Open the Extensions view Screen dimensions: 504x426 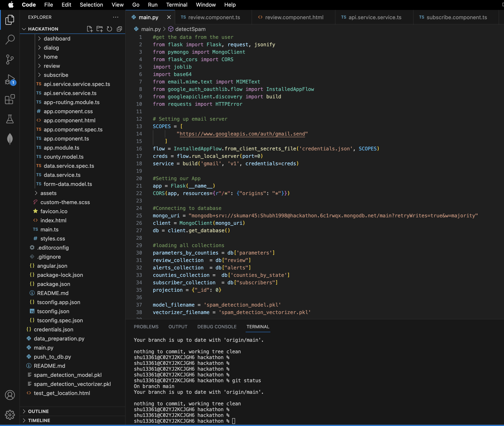pos(10,99)
